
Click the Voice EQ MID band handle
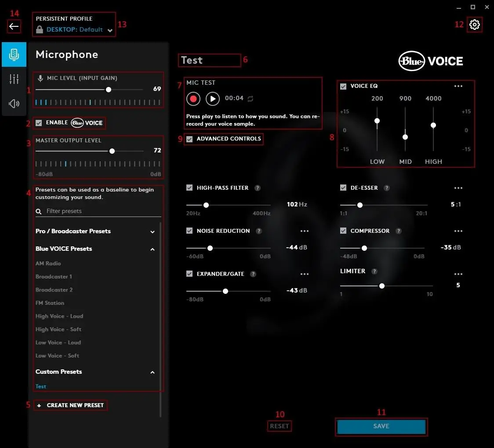click(x=405, y=137)
